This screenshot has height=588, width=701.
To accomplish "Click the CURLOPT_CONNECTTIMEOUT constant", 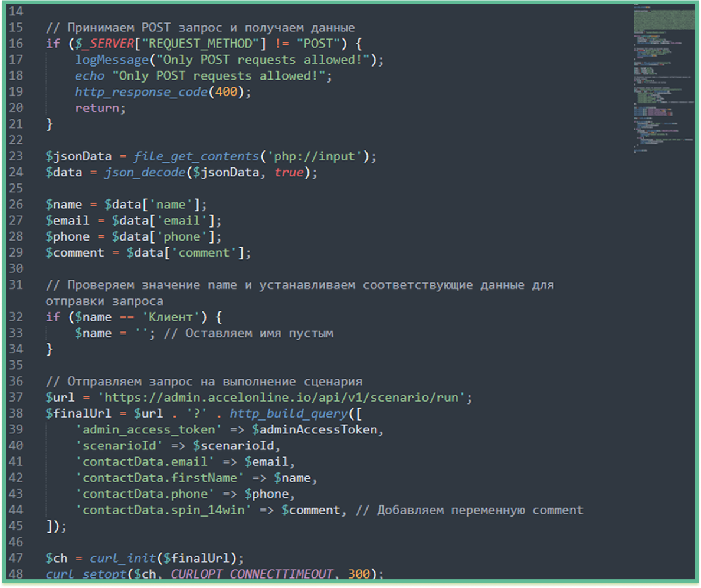I will (281, 574).
